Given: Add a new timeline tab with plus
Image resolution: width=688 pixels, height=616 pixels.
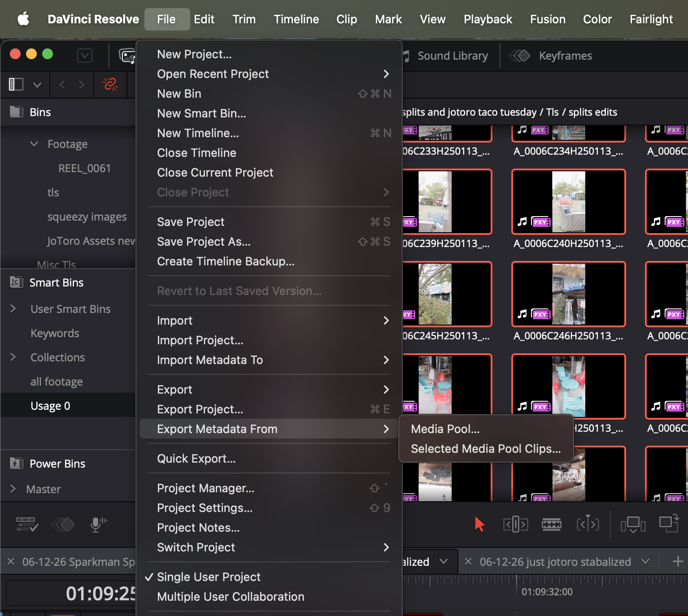Looking at the screenshot, I should coord(678,561).
